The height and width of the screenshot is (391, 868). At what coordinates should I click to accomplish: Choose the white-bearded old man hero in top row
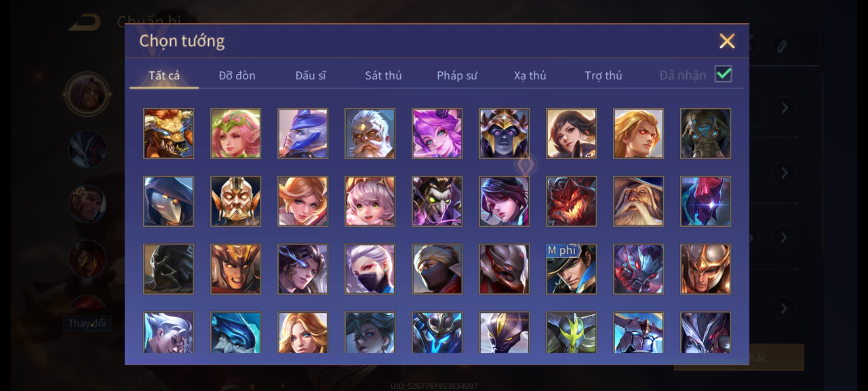(x=370, y=133)
